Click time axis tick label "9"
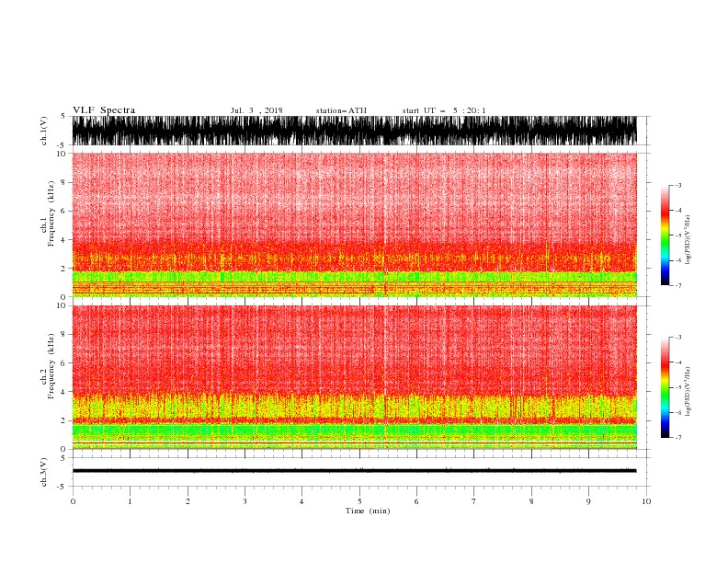 pos(588,501)
